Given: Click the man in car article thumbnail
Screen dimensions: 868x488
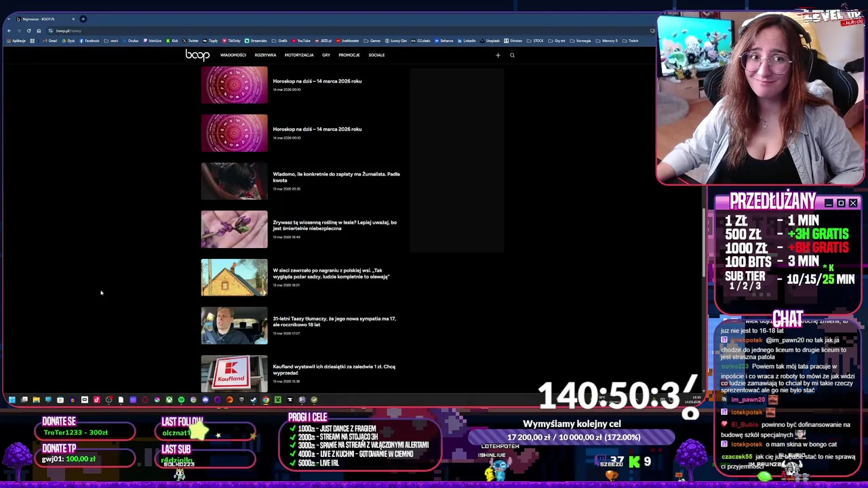Looking at the screenshot, I should point(234,325).
